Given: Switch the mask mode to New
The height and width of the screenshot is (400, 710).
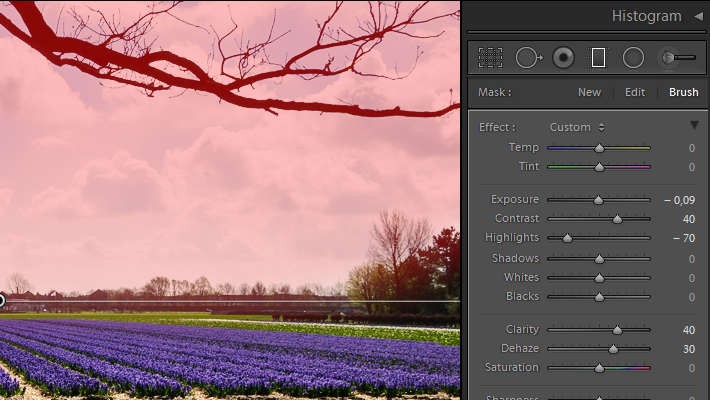Looking at the screenshot, I should coord(589,92).
